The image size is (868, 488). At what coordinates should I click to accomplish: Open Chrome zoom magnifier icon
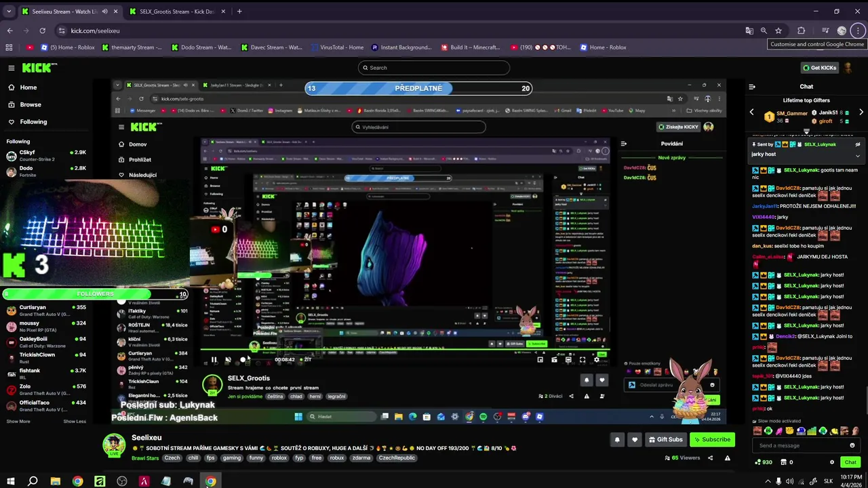coord(764,30)
